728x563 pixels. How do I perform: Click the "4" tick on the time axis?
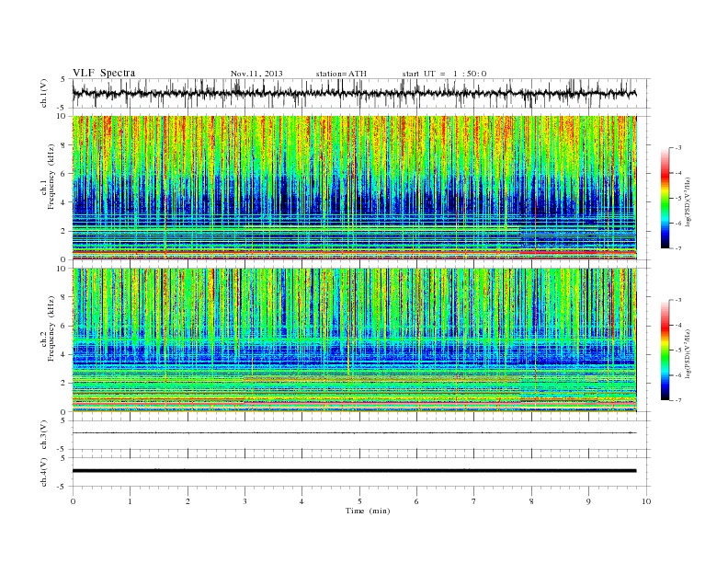coord(302,501)
